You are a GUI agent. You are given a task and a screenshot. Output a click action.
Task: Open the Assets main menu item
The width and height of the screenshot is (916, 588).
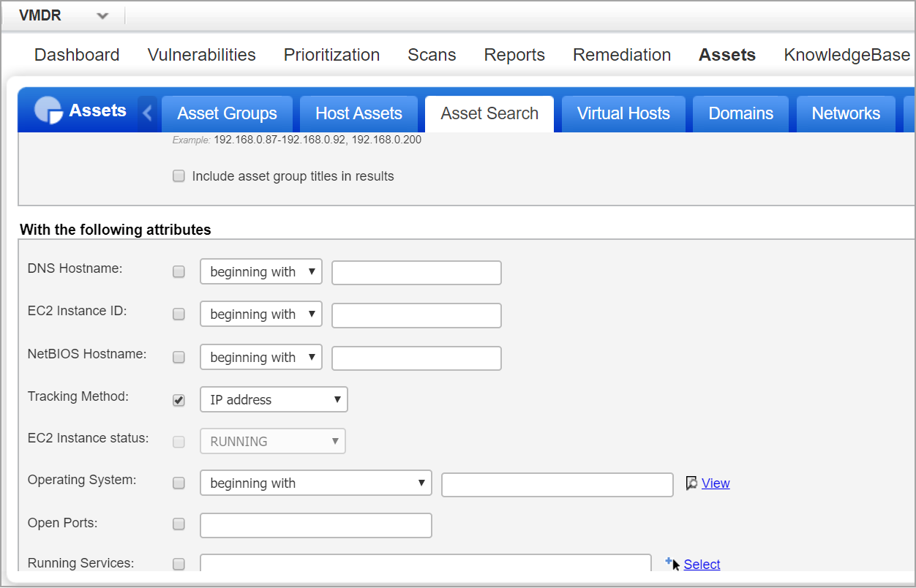point(727,55)
